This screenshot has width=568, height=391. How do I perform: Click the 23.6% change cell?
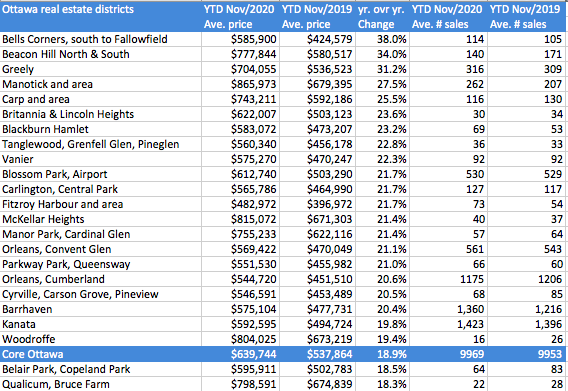(382, 114)
